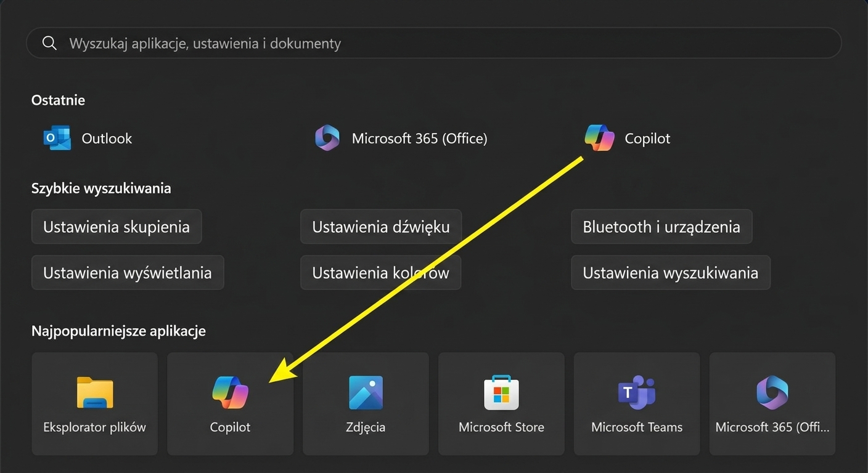868x473 pixels.
Task: Click the Microsoft 365 (Office) label in Ostatnie
Action: (419, 139)
